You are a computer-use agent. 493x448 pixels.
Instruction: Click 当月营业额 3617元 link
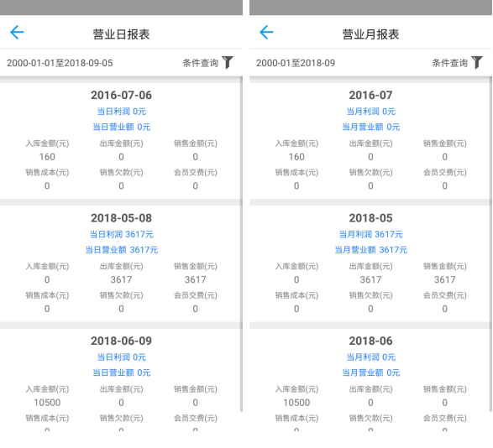[370, 250]
